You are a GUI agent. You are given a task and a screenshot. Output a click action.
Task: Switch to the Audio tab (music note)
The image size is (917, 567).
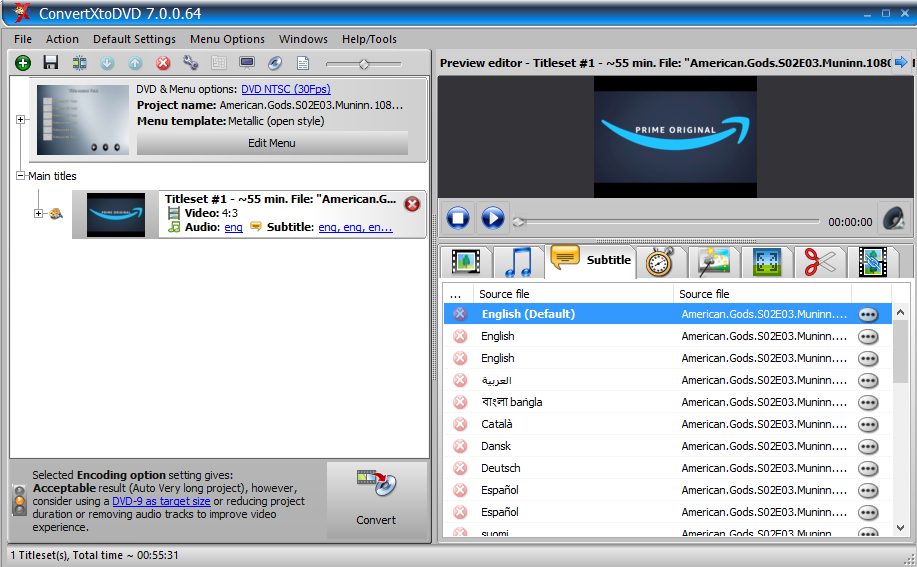(518, 262)
